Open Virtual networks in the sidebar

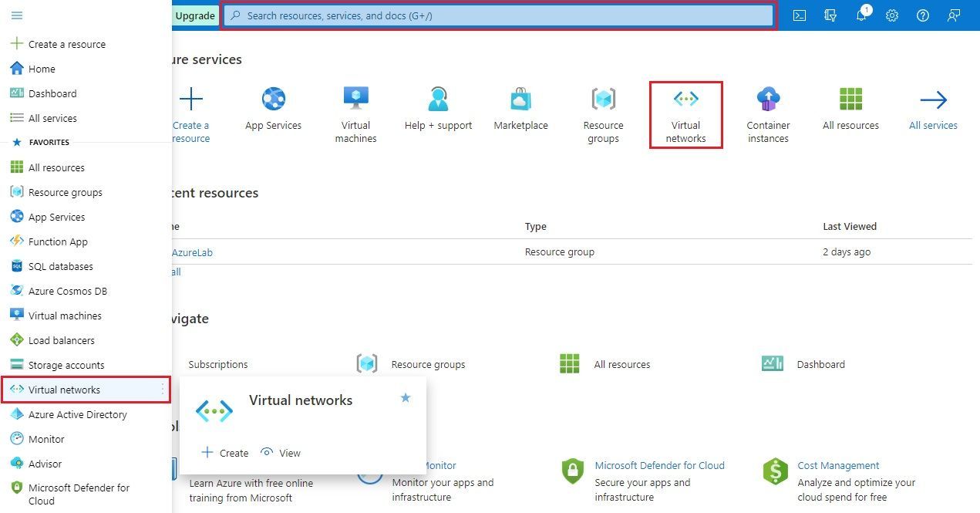point(64,390)
